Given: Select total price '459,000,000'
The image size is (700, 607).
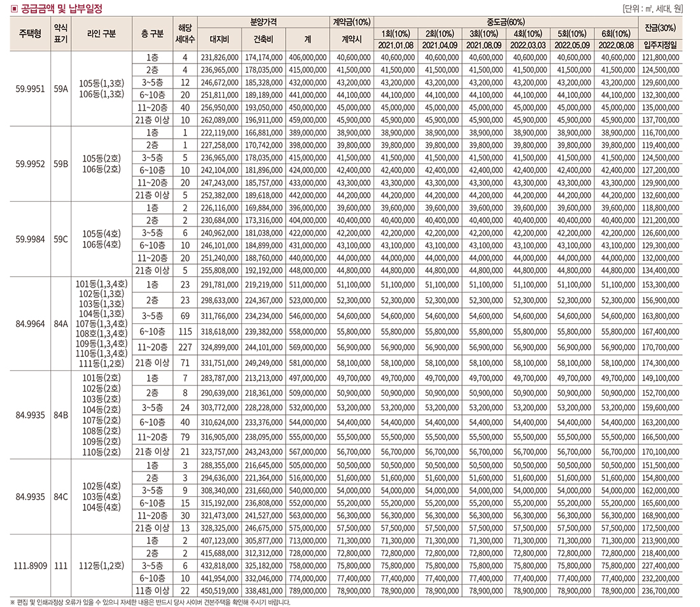Looking at the screenshot, I should point(307,120).
